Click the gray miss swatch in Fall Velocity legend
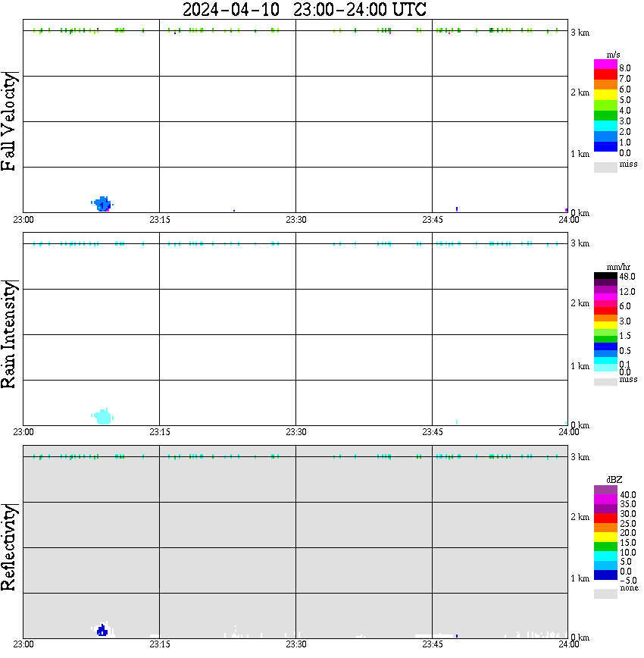Image resolution: width=644 pixels, height=658 pixels. coord(605,167)
